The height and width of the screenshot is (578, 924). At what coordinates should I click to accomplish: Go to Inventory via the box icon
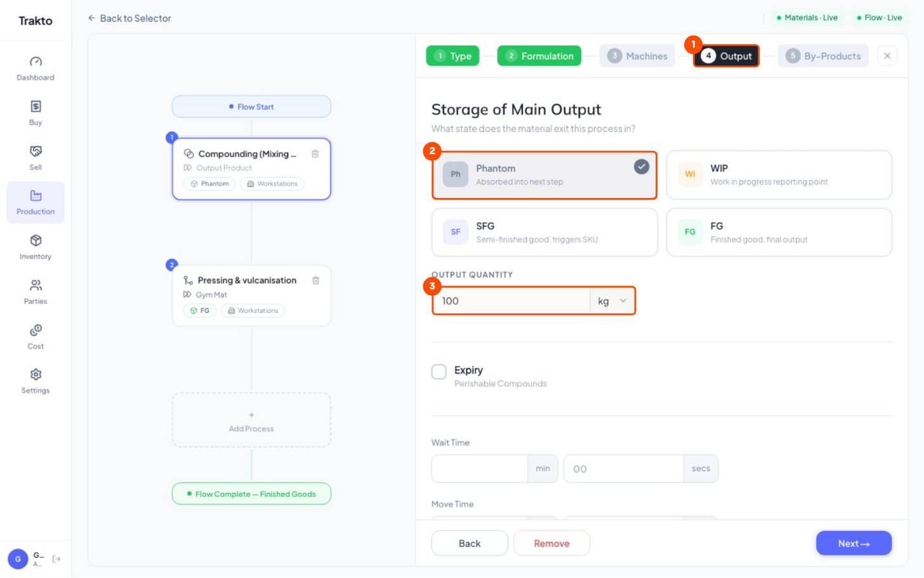coord(36,240)
